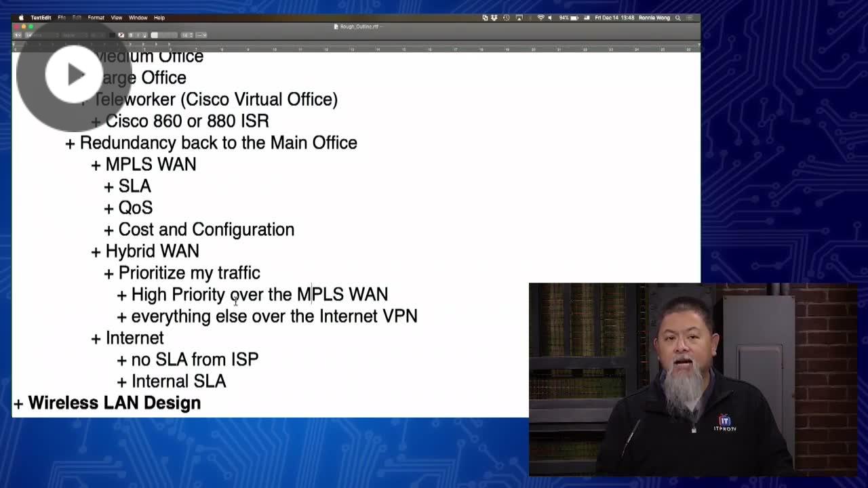Click the ruler at the 10 mark
This screenshot has width=868, height=488.
coord(274,49)
